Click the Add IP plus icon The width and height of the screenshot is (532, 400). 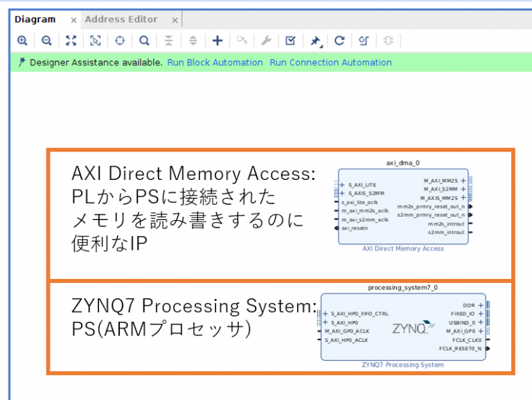(218, 41)
